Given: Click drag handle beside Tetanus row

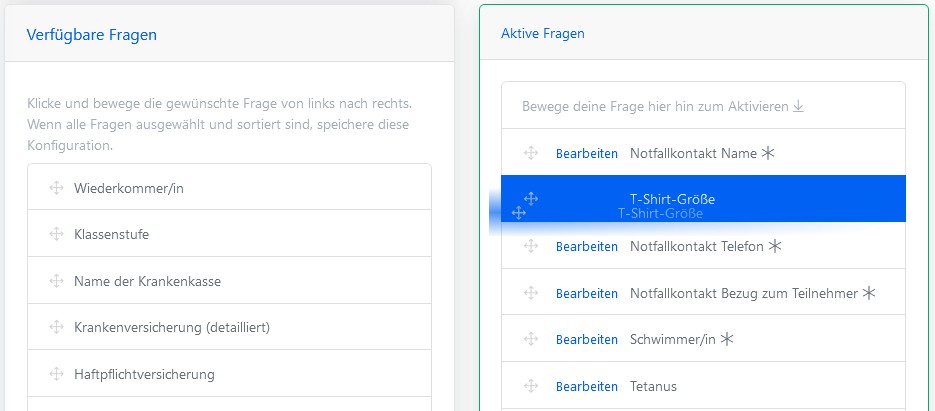Looking at the screenshot, I should [x=531, y=386].
